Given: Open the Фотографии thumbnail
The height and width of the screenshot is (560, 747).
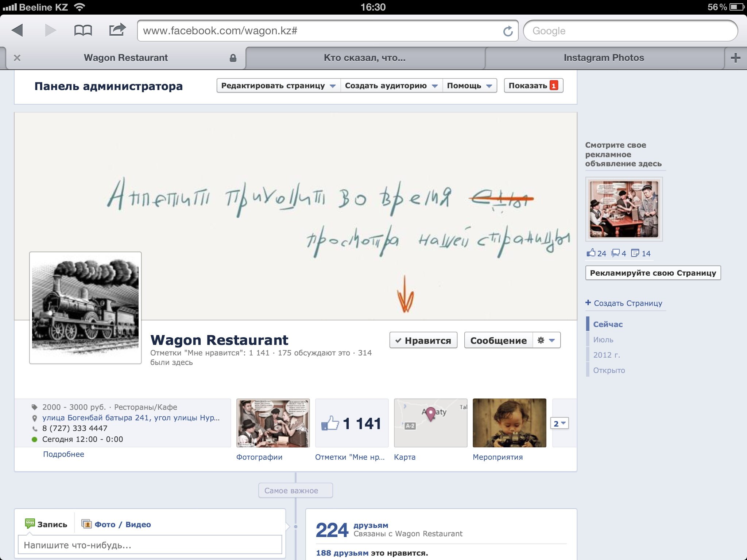Looking at the screenshot, I should click(273, 423).
